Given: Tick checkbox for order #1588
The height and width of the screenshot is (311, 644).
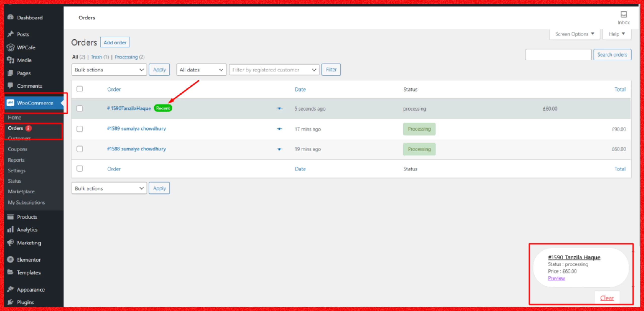Looking at the screenshot, I should click(x=80, y=149).
